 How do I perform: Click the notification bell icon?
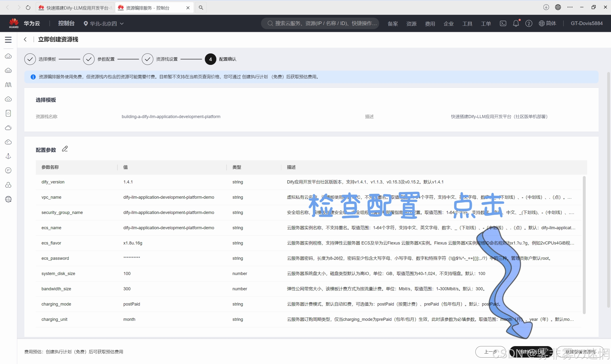pyautogui.click(x=516, y=23)
